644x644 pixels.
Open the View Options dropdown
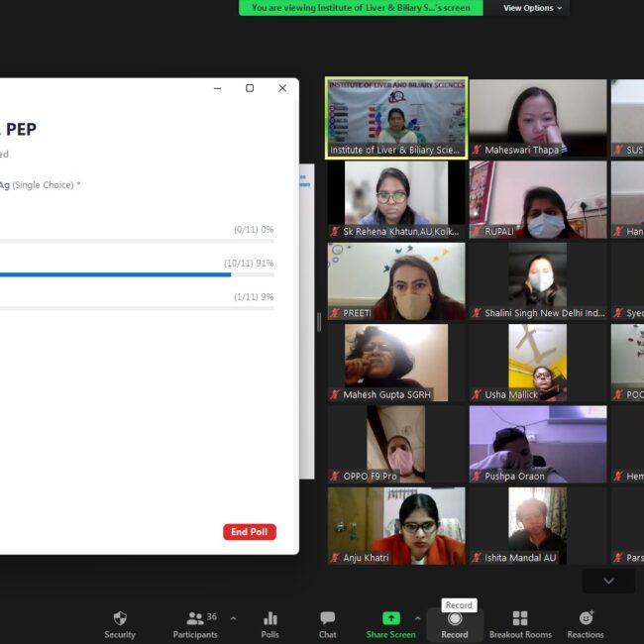coord(532,8)
